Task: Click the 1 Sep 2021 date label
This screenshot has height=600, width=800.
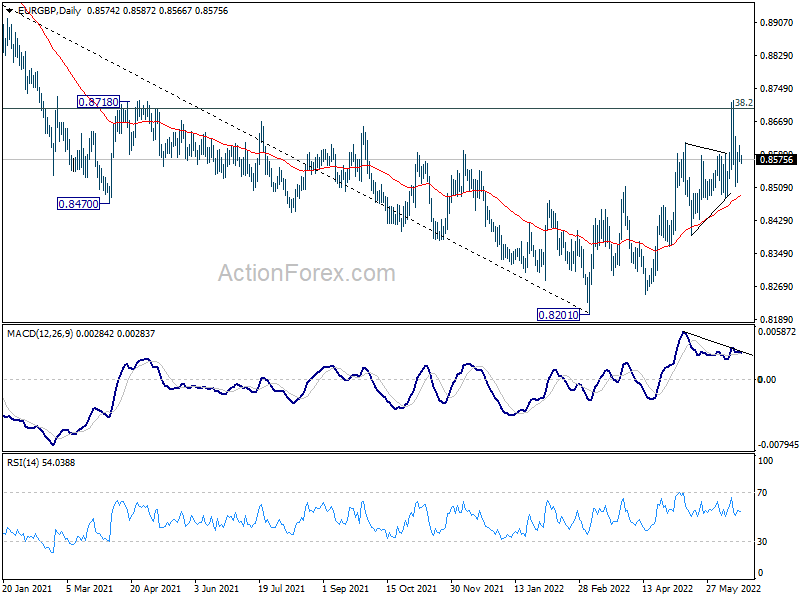Action: point(345,589)
